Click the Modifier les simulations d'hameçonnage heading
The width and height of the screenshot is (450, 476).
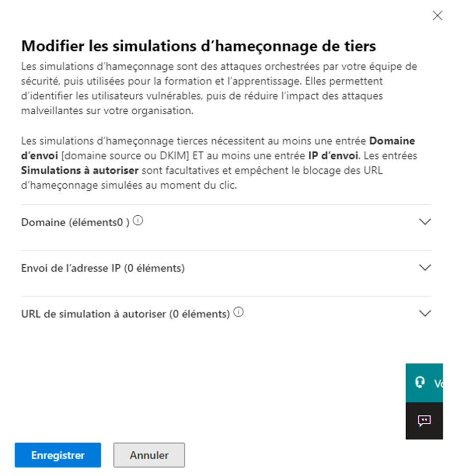(198, 47)
